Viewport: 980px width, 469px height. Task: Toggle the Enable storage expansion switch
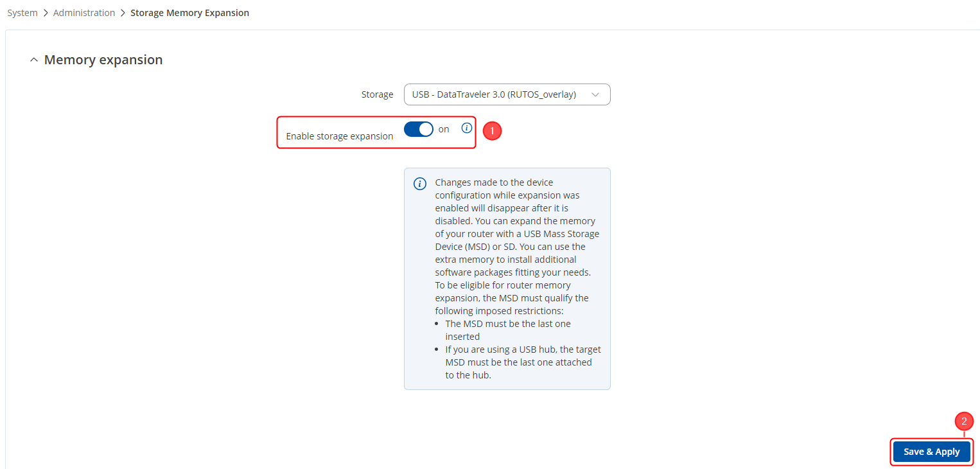[419, 129]
